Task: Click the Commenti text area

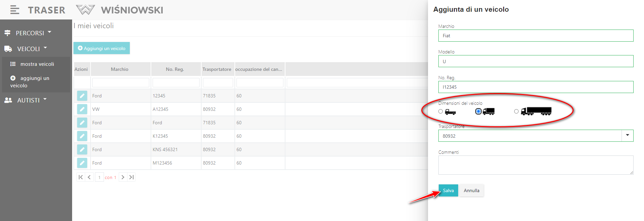Action: [535, 165]
